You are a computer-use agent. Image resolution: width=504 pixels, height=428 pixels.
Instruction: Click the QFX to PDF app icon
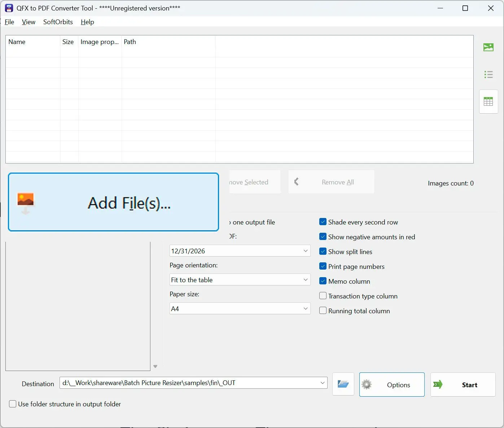9,8
